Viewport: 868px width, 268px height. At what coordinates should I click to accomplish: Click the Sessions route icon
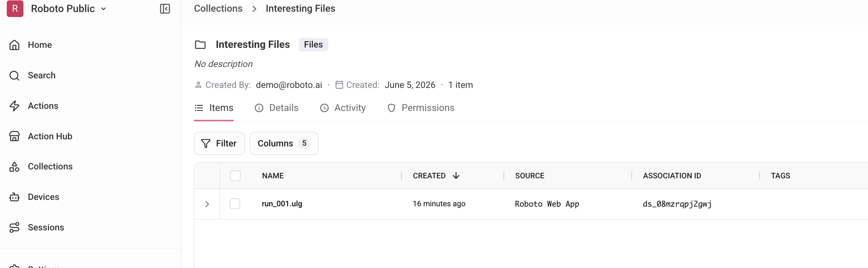point(14,227)
